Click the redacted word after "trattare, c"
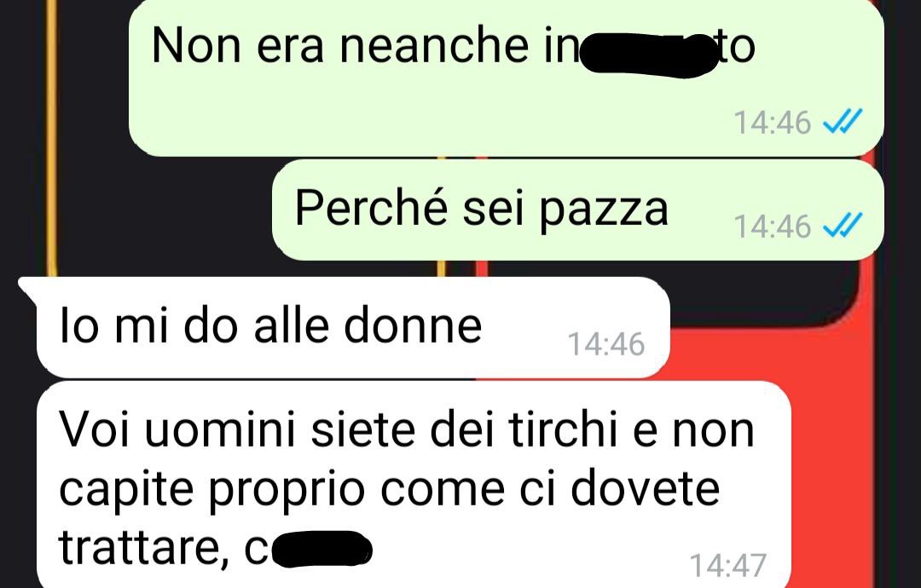This screenshot has height=588, width=921. tap(321, 548)
